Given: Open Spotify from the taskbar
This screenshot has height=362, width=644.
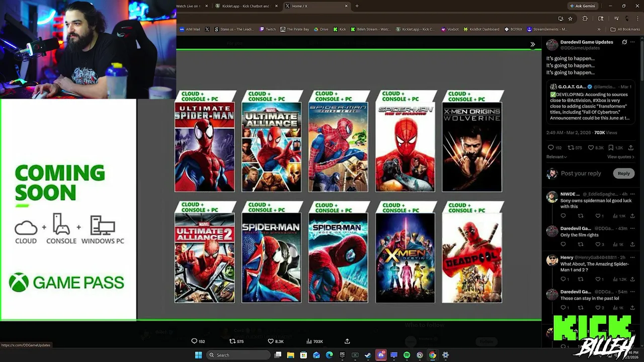Looking at the screenshot, I should 407,355.
